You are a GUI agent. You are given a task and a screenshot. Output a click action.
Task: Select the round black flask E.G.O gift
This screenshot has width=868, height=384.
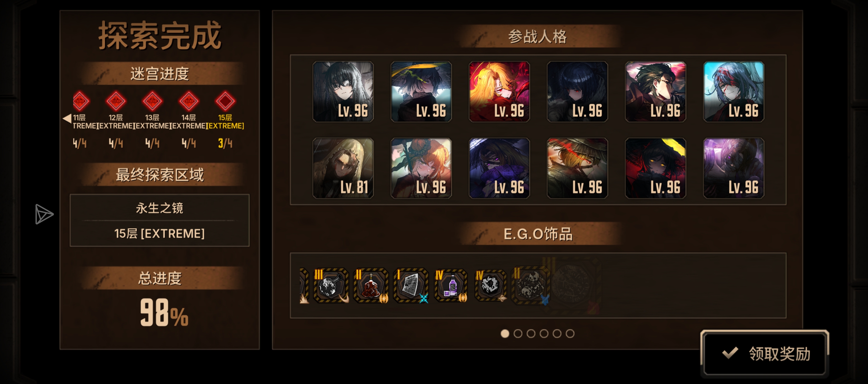[331, 285]
